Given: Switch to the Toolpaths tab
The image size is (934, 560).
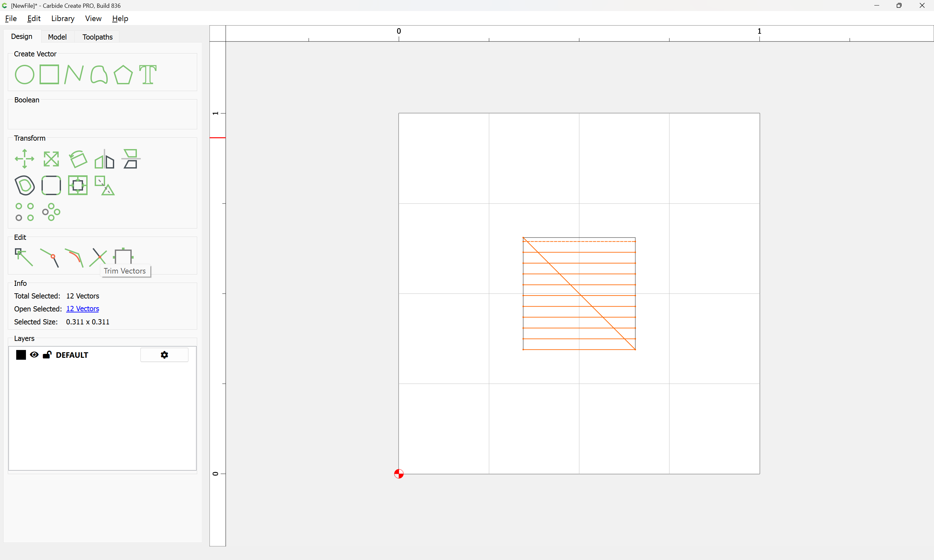Looking at the screenshot, I should pos(97,37).
